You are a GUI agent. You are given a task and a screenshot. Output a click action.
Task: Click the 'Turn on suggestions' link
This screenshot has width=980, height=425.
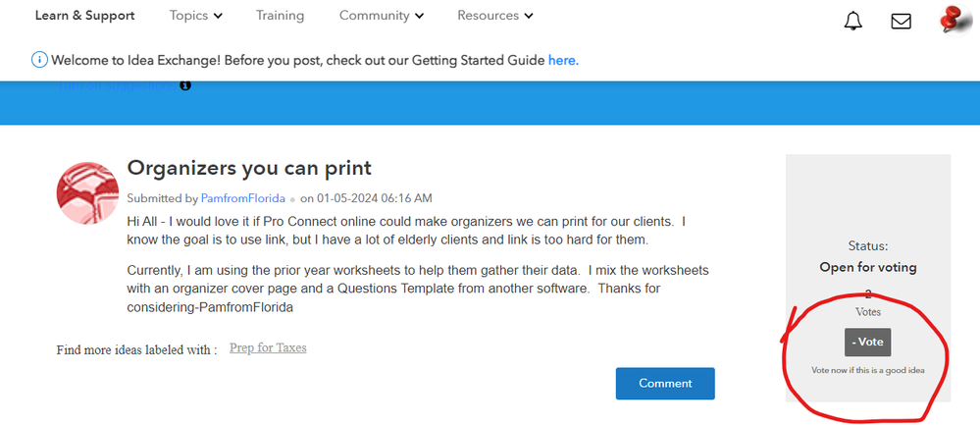point(118,85)
